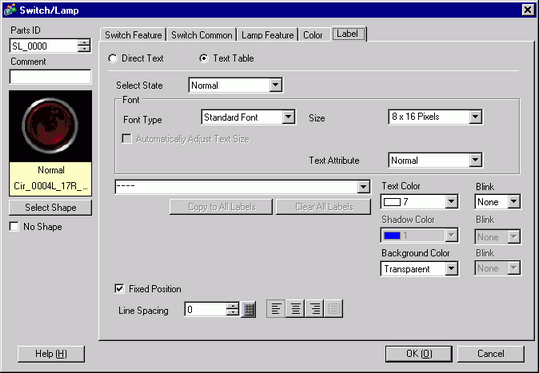Open the Text Color swatch dropdown
539x373 pixels.
419,202
